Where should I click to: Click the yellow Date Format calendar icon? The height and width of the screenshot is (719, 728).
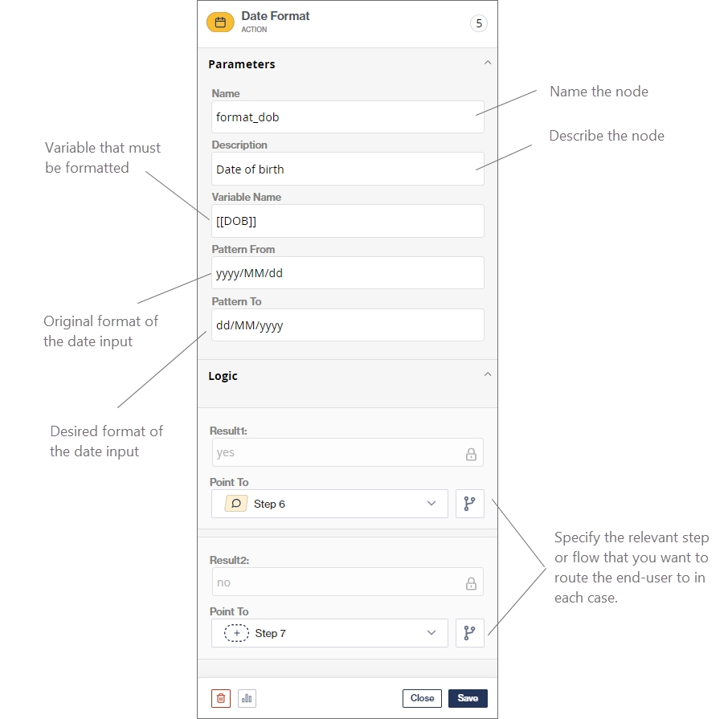click(x=220, y=22)
